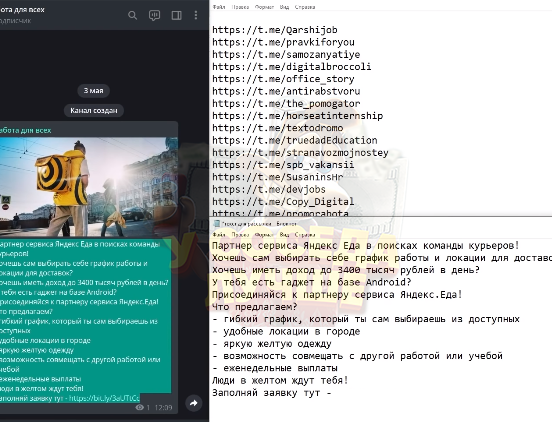Click the line https://t.me/Copy_Digital
Image resolution: width=552 pixels, height=422 pixels.
click(x=283, y=202)
